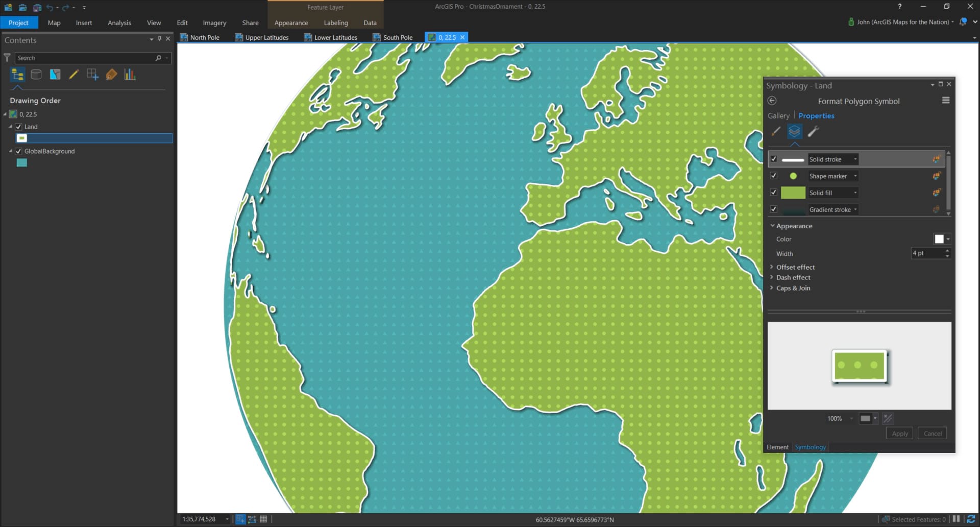The width and height of the screenshot is (980, 527).
Task: Select List By Selection icon
Action: pos(55,75)
